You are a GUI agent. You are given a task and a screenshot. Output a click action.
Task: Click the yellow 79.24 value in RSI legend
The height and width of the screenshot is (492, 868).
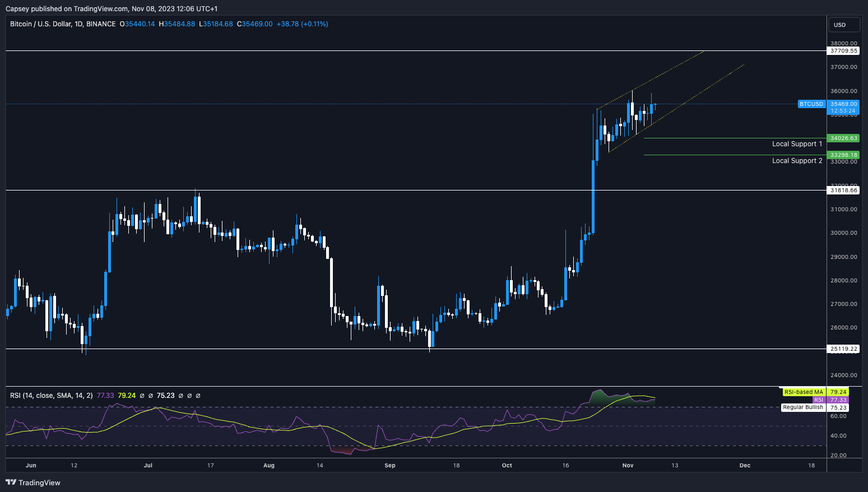pos(127,396)
